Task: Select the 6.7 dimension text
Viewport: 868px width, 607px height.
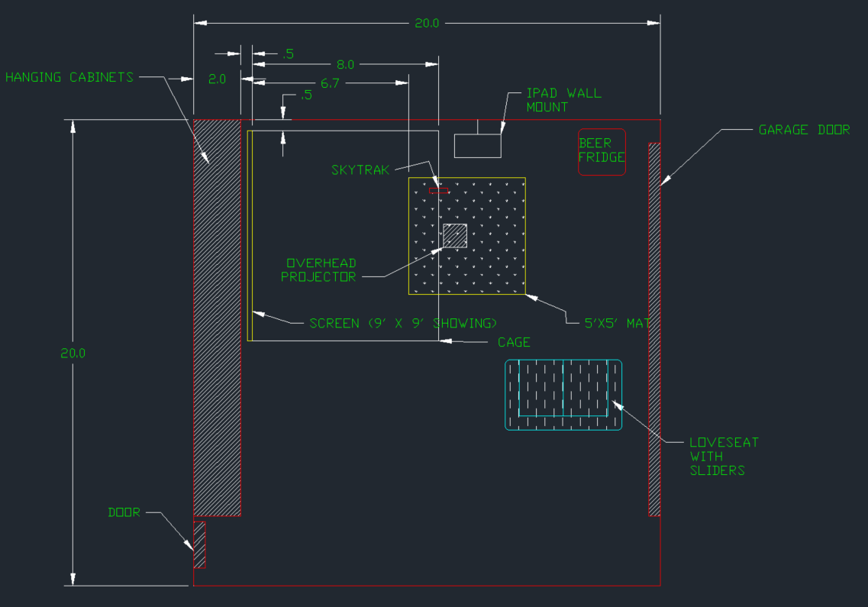Action: (330, 83)
